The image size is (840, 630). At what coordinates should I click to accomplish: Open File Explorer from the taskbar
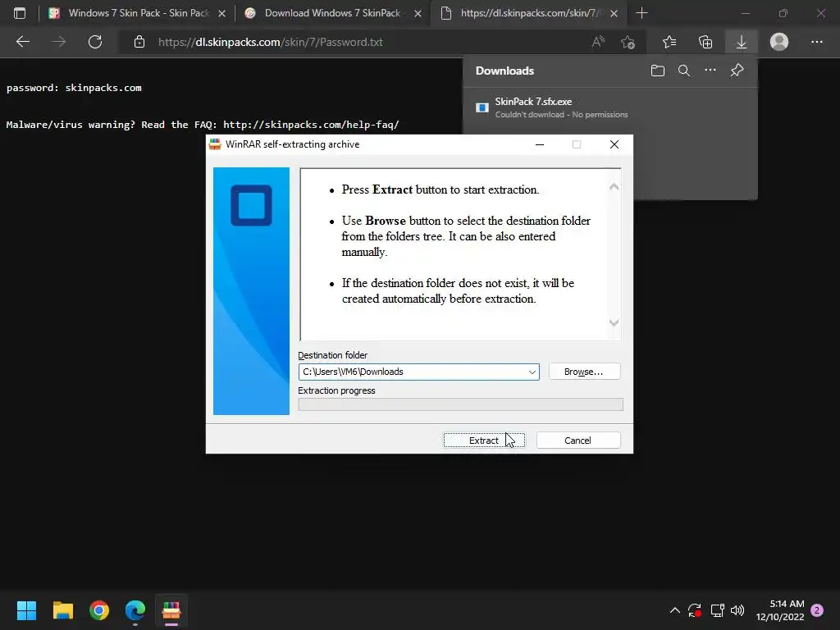pos(62,610)
